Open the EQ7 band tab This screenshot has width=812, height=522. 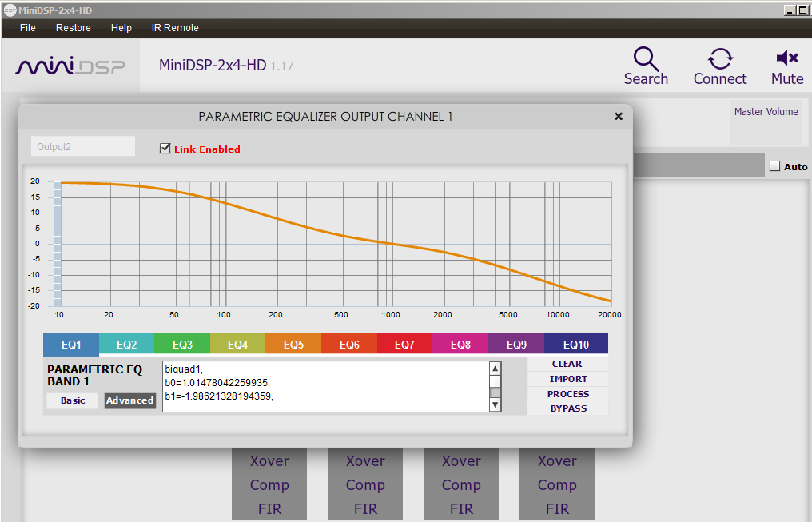point(404,344)
